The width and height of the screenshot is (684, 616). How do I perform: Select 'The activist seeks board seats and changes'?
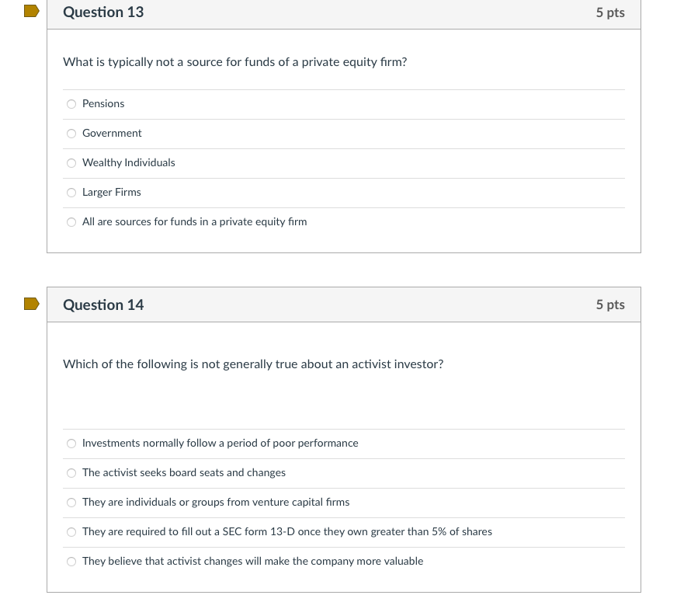[71, 473]
